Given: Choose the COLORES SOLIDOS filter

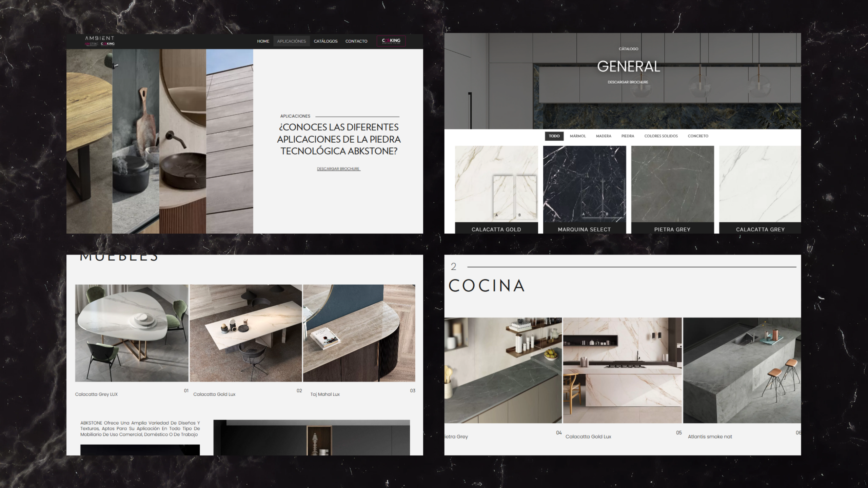Looking at the screenshot, I should [661, 136].
